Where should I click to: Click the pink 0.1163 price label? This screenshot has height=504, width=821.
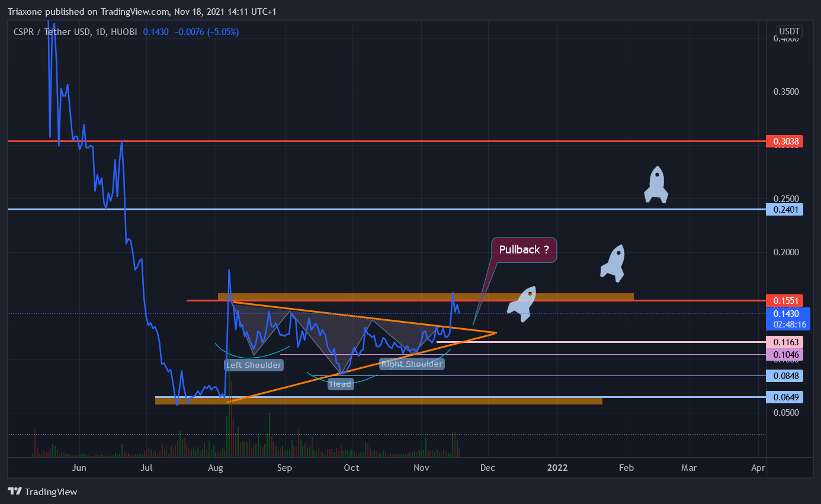[784, 342]
